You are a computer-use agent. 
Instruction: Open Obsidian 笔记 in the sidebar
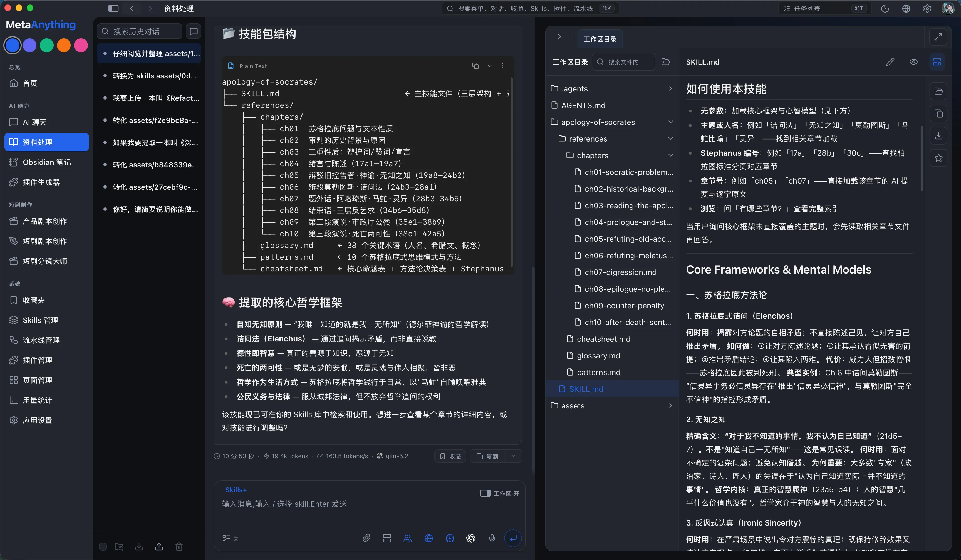[46, 162]
